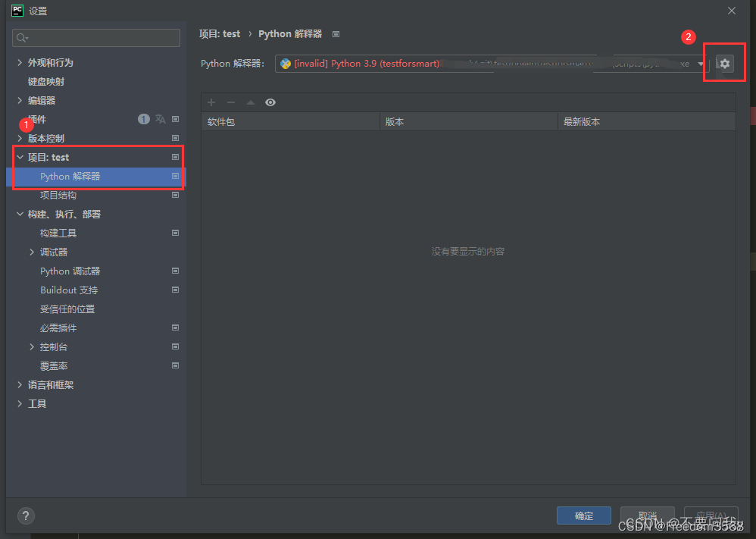Viewport: 756px width, 539px height.
Task: Open 构建工具 settings page
Action: (58, 233)
